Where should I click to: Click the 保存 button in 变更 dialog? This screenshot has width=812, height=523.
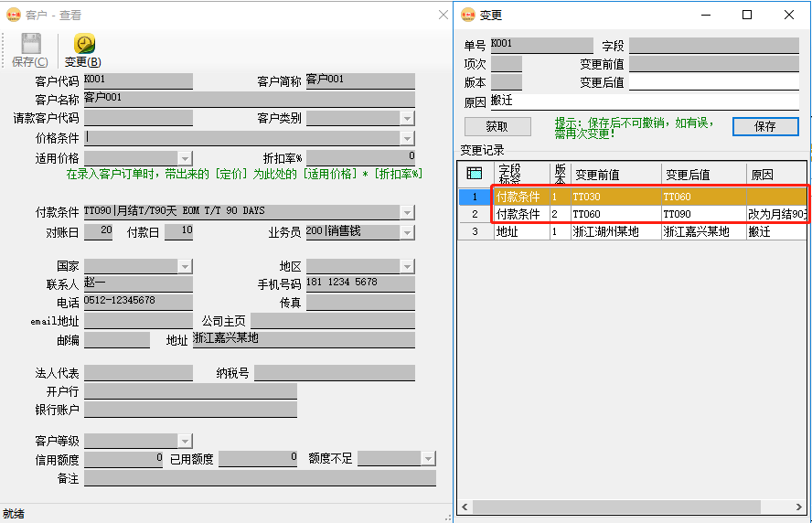point(764,127)
